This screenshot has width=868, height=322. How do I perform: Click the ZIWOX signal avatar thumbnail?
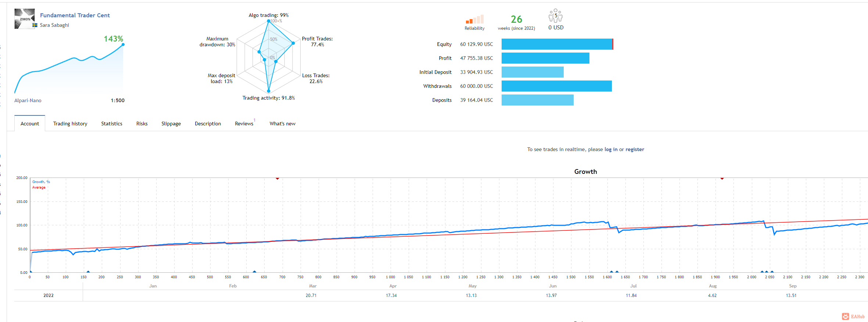click(x=24, y=19)
